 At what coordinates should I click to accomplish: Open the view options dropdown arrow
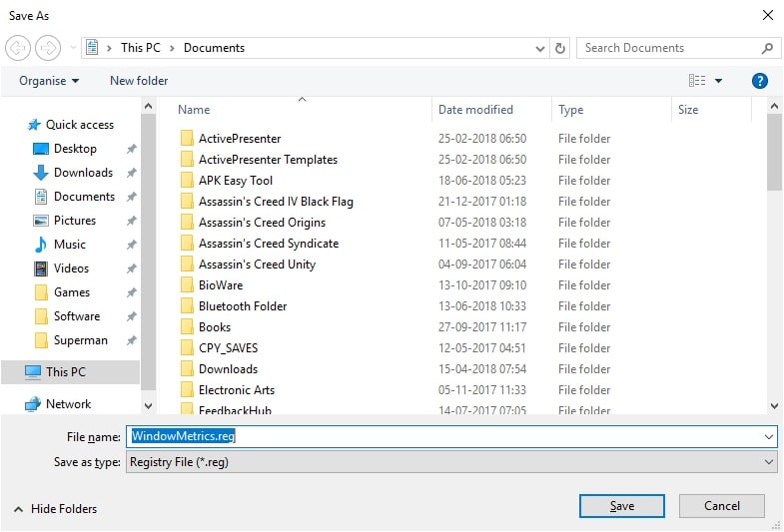718,81
